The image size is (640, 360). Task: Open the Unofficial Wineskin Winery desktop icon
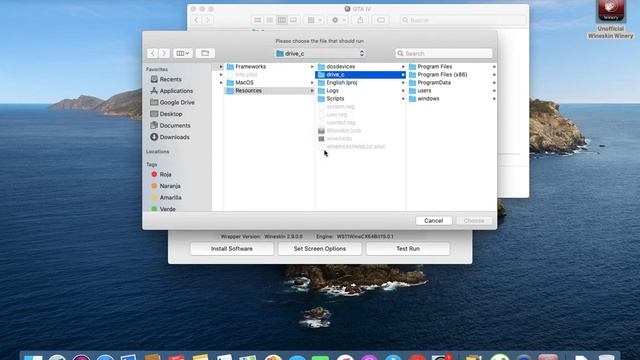click(x=611, y=20)
